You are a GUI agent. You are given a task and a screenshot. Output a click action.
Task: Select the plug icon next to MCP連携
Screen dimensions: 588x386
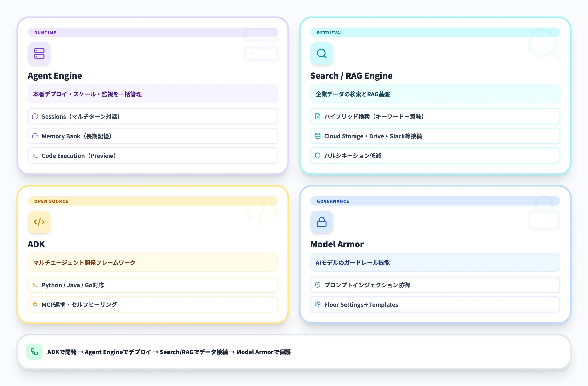(x=35, y=304)
